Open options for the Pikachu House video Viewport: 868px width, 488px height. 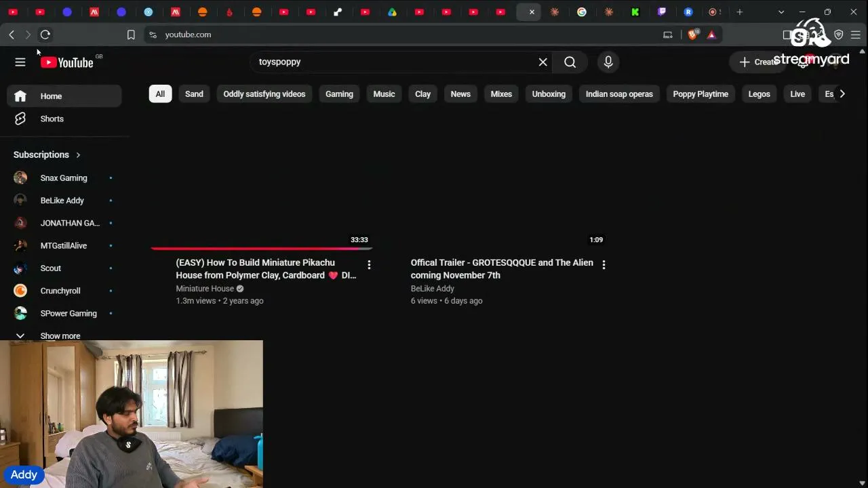(369, 264)
